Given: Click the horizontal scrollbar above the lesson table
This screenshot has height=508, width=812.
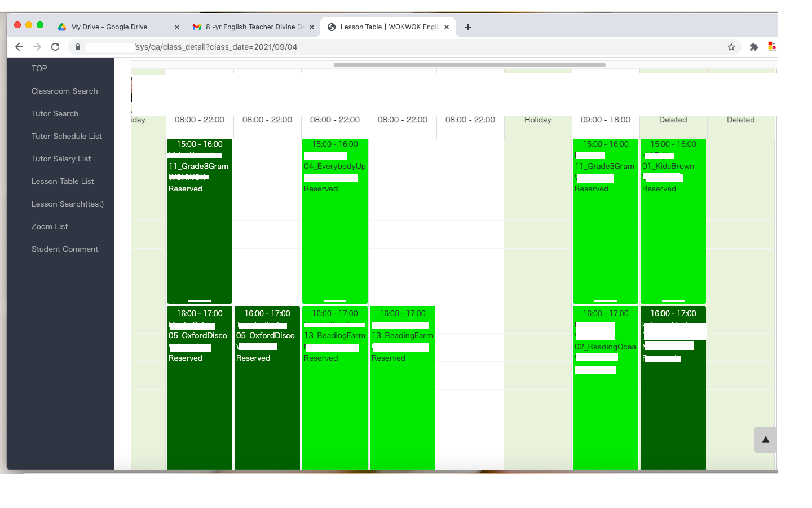Looking at the screenshot, I should point(470,65).
